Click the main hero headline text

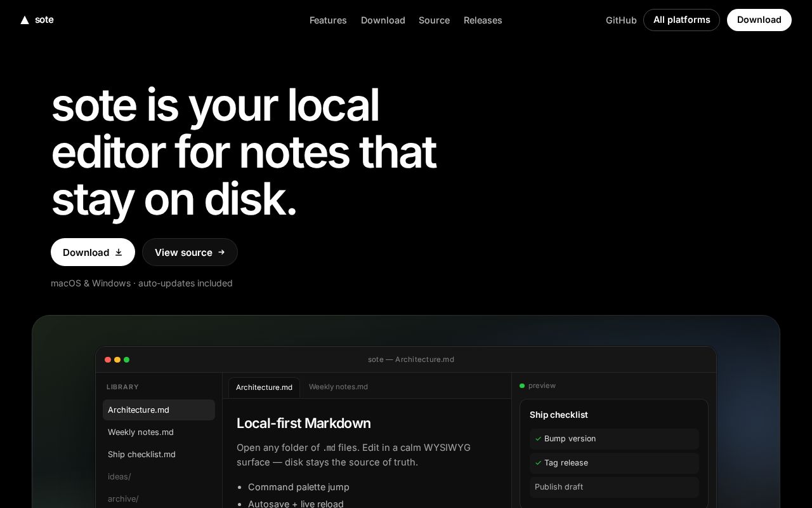pos(244,152)
